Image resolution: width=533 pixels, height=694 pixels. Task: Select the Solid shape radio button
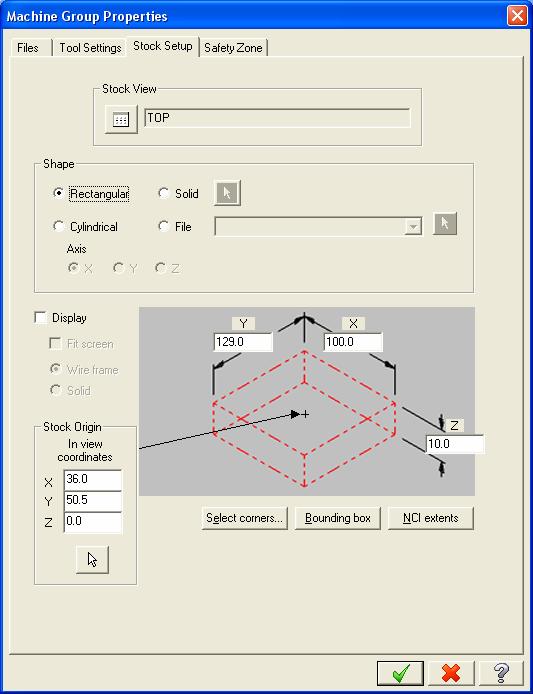pyautogui.click(x=164, y=193)
